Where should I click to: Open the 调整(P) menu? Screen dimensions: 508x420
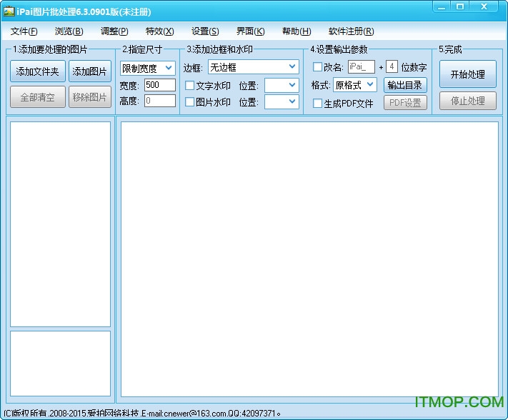[x=114, y=31]
